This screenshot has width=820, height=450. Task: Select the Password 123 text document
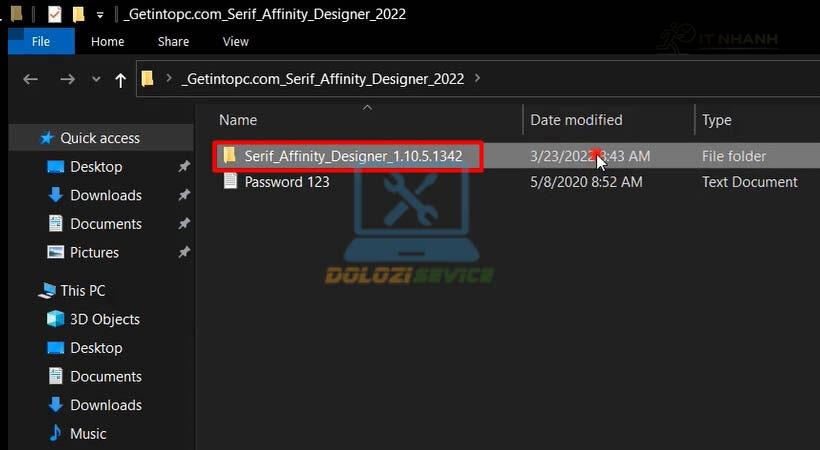(x=287, y=182)
